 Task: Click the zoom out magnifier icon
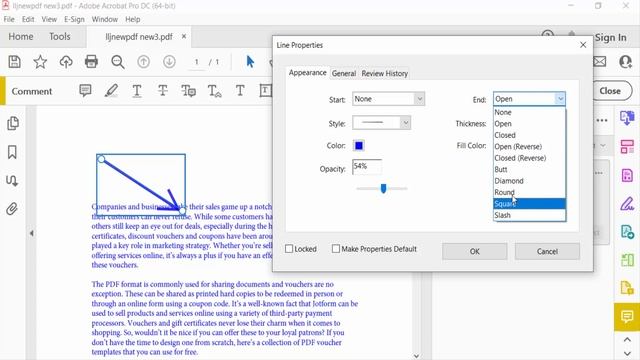118,62
